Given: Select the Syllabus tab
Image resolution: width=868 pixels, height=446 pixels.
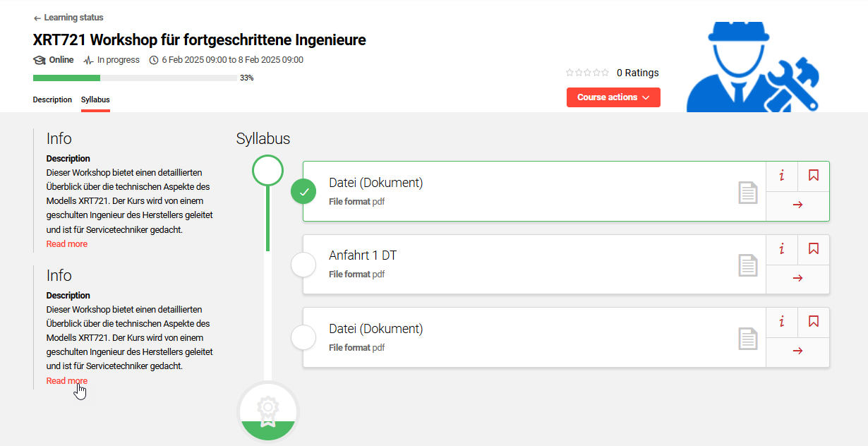Looking at the screenshot, I should tap(95, 100).
